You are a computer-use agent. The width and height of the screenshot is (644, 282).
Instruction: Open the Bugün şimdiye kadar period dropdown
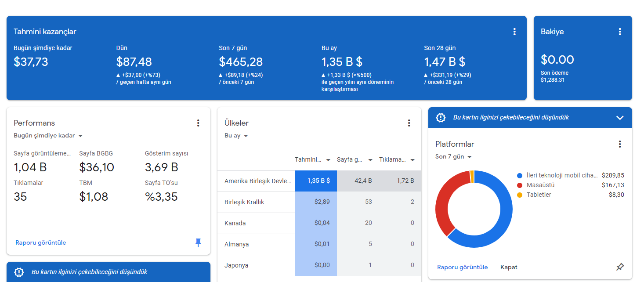click(49, 136)
